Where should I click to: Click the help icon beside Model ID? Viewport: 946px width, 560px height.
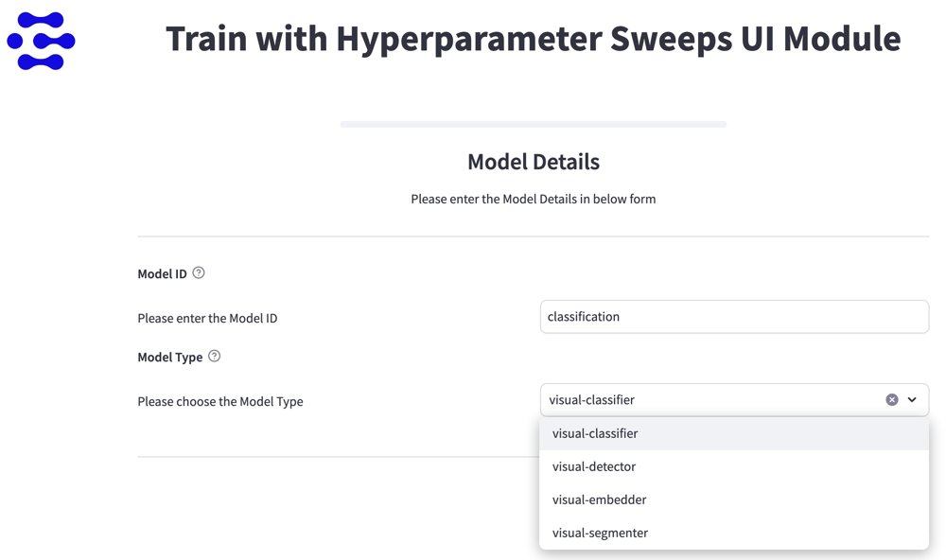tap(199, 273)
